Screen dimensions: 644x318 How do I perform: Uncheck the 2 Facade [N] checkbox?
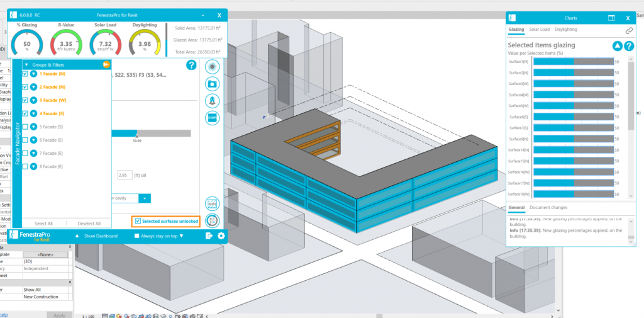25,87
